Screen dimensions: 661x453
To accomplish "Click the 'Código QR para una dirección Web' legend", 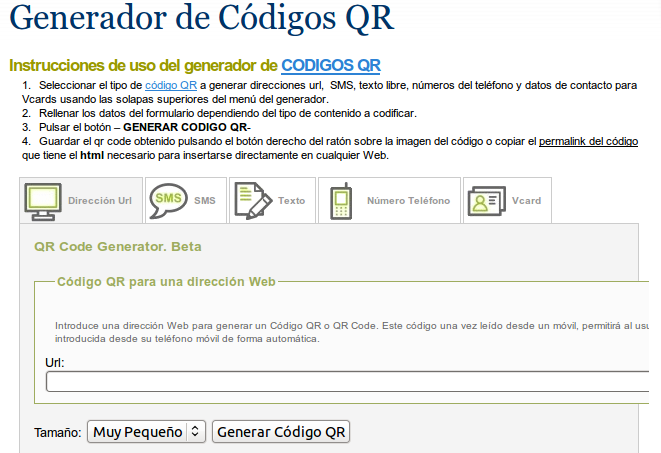I will tap(166, 282).
